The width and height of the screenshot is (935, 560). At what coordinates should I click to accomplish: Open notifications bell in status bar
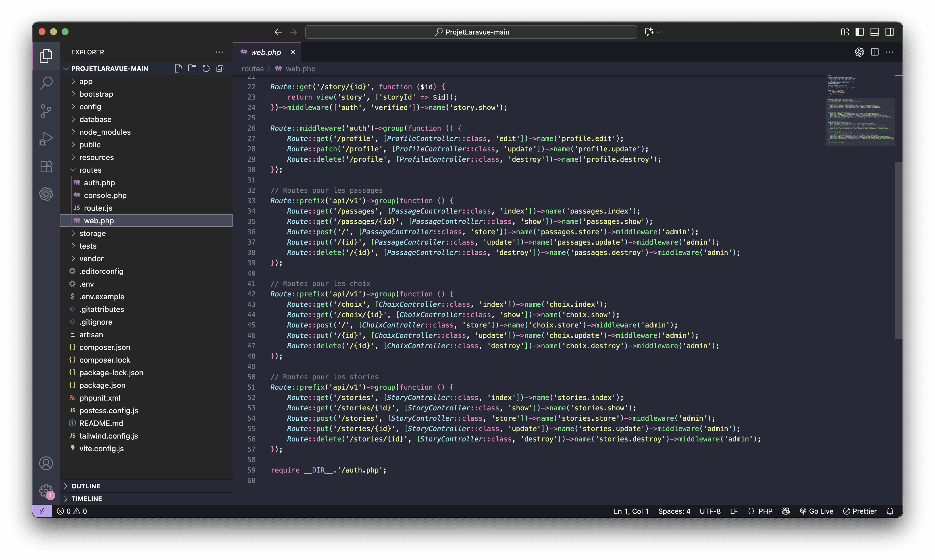pyautogui.click(x=890, y=511)
